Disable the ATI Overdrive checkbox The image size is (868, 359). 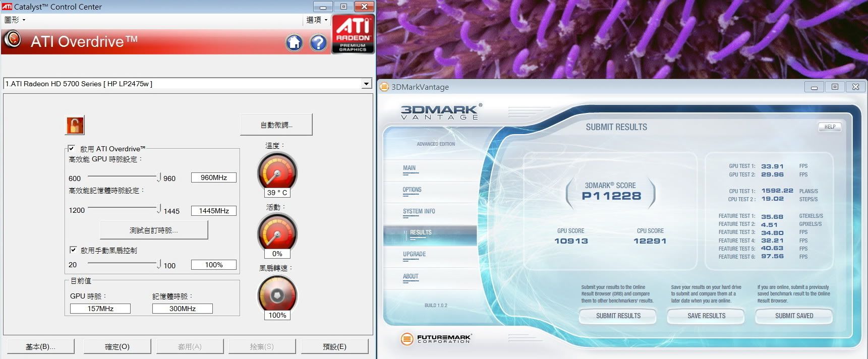tap(72, 149)
